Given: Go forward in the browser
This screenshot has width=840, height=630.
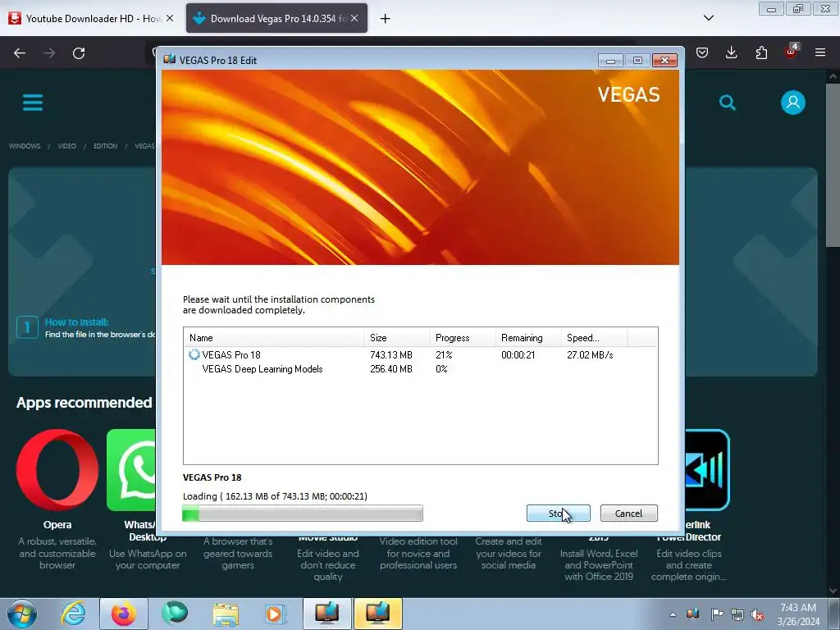Looking at the screenshot, I should [49, 53].
